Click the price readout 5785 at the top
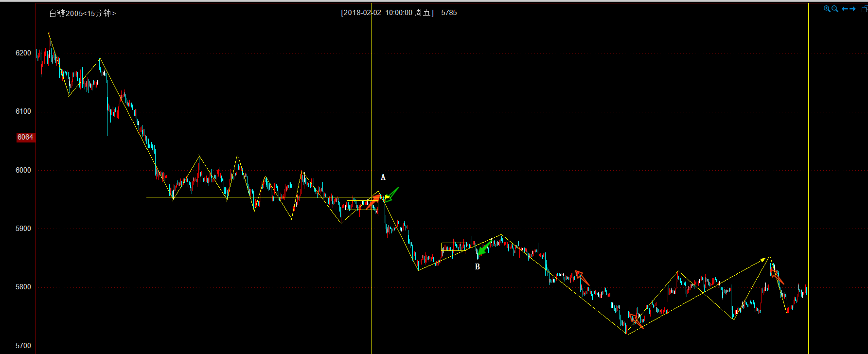The height and width of the screenshot is (354, 868). tap(449, 13)
